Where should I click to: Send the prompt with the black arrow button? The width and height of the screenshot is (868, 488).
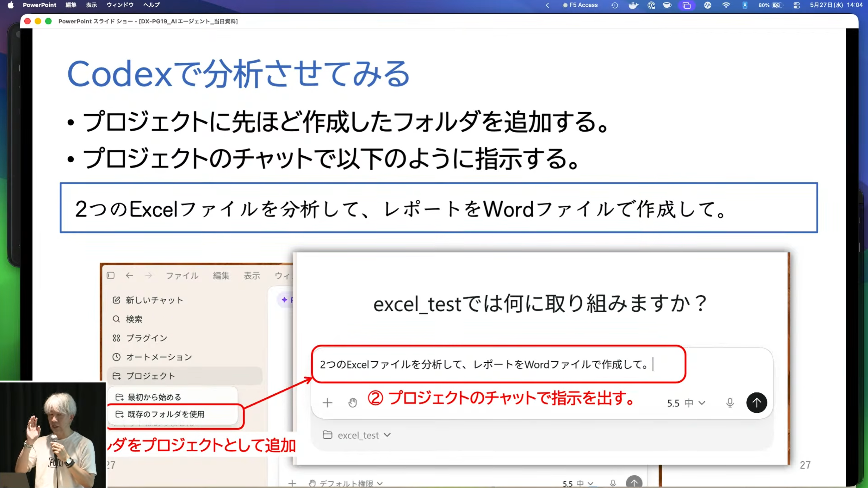(x=757, y=403)
